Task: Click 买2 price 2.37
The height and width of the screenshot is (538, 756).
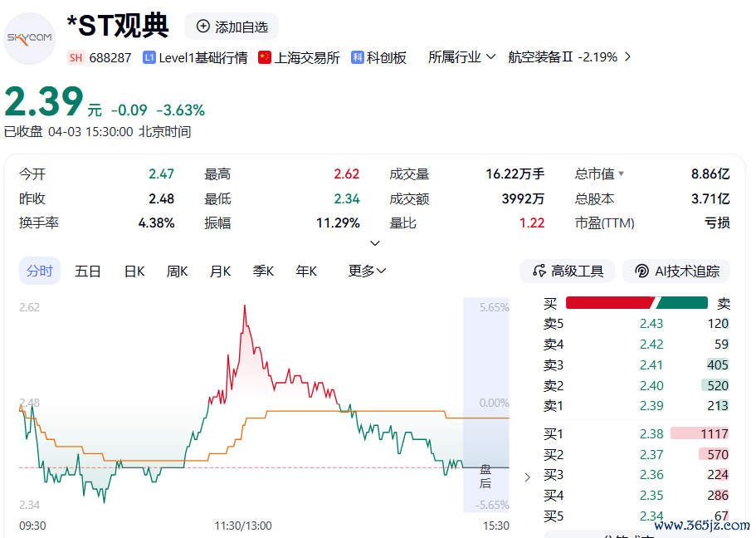Action: point(651,454)
